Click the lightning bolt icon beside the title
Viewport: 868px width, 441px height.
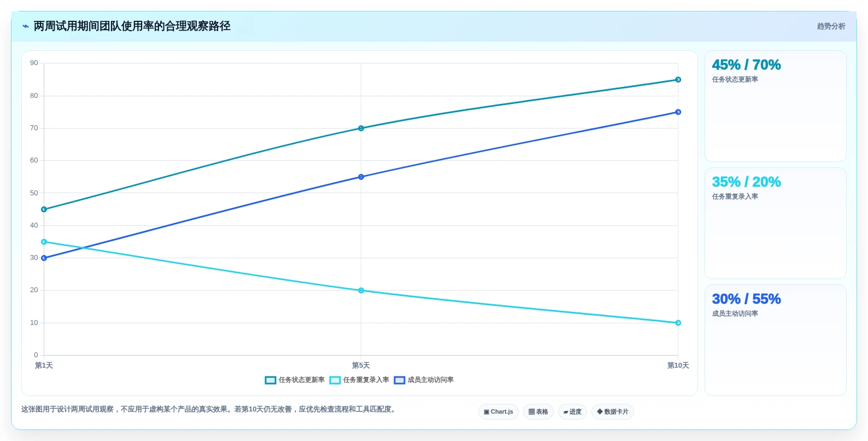25,26
